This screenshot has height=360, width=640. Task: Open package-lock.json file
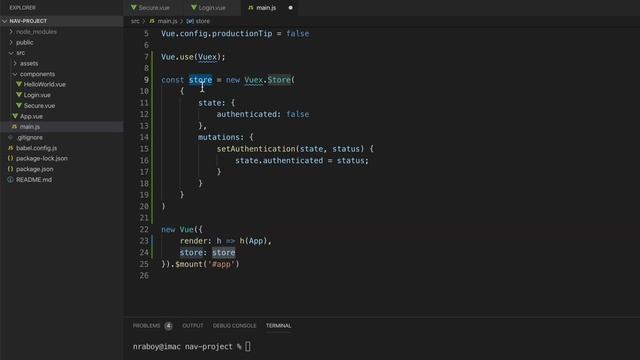[42, 158]
